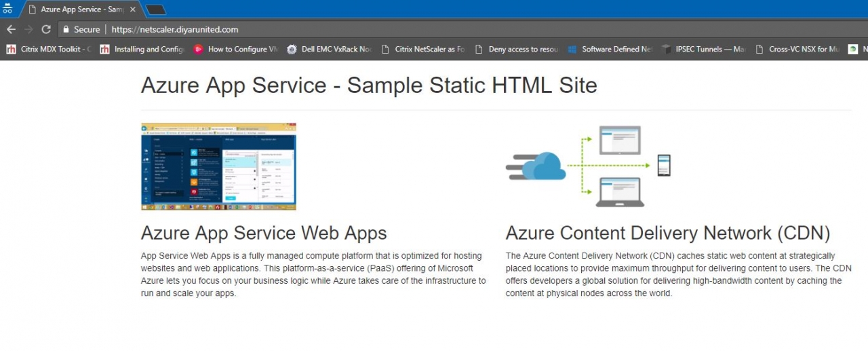The image size is (868, 351).
Task: Open the Citrix MDX Toolkit bookmark
Action: coord(48,49)
